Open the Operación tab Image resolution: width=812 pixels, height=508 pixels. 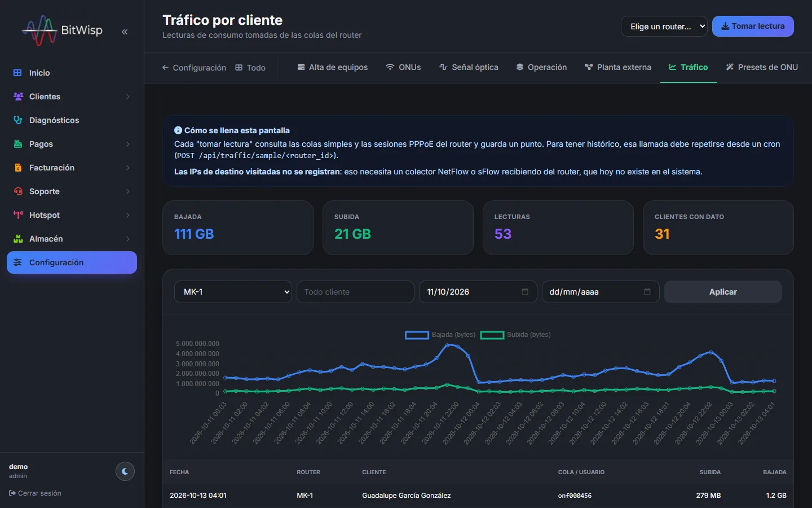point(541,67)
